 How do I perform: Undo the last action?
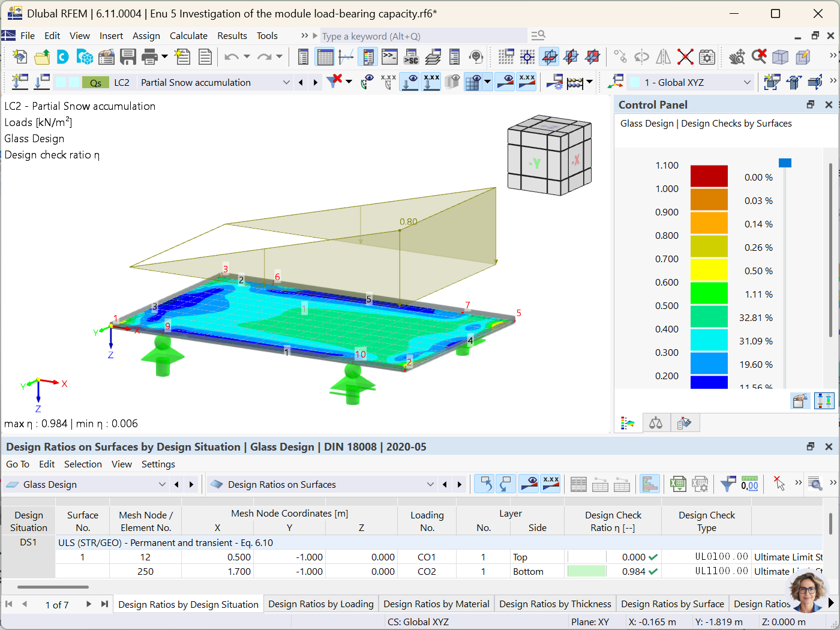click(x=233, y=56)
